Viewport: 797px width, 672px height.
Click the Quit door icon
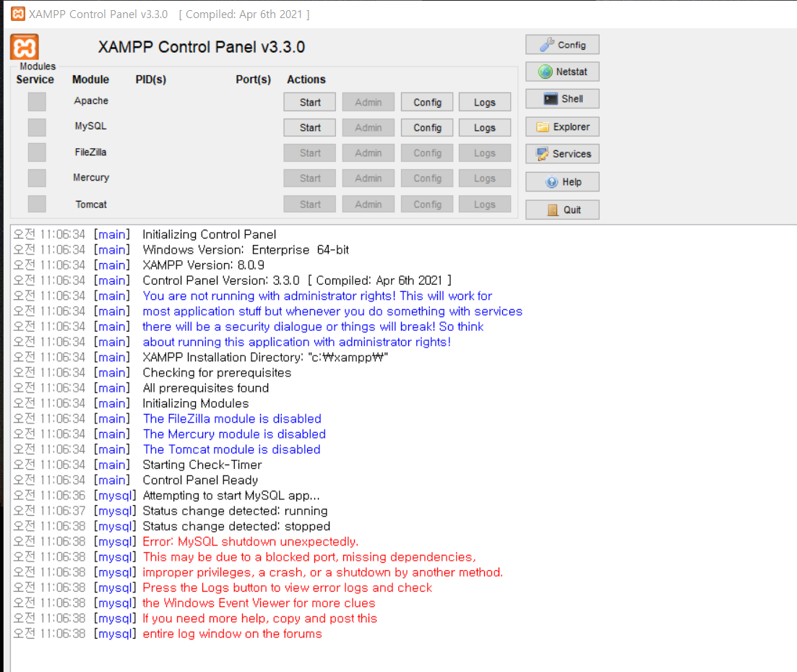[553, 210]
